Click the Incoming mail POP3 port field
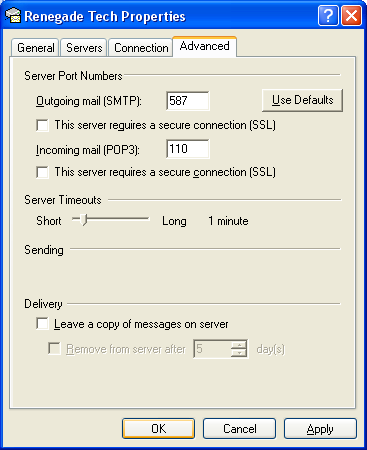367x450 pixels. click(188, 149)
